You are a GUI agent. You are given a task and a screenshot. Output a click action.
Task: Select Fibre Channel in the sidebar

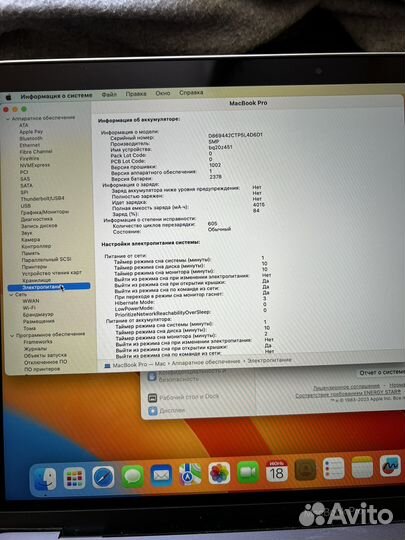click(x=36, y=152)
